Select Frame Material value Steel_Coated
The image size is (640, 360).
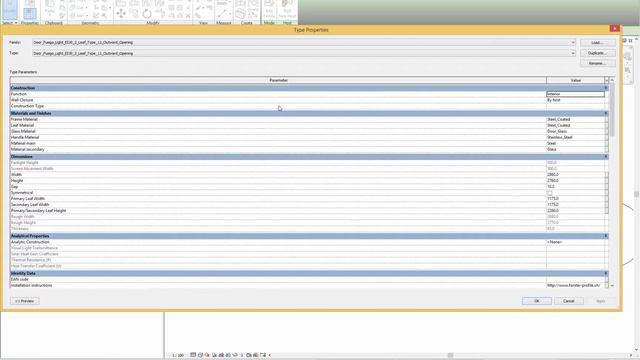576,120
